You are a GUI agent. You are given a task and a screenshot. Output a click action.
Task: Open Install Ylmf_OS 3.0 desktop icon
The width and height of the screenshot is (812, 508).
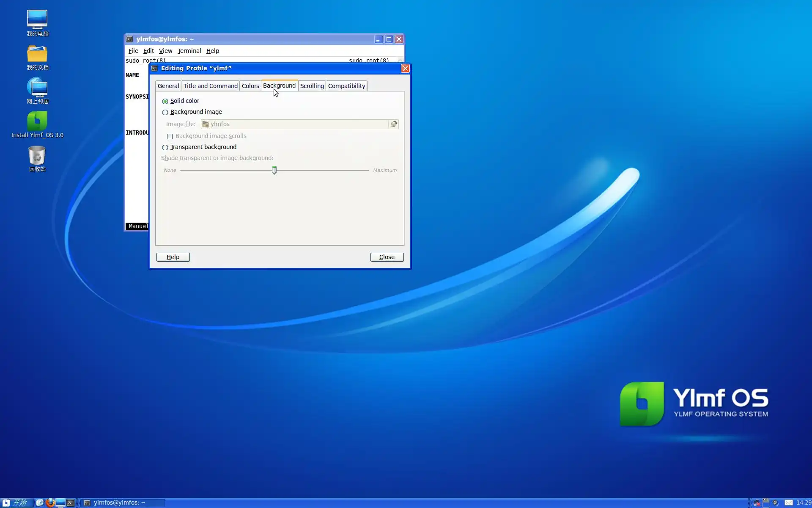(37, 121)
